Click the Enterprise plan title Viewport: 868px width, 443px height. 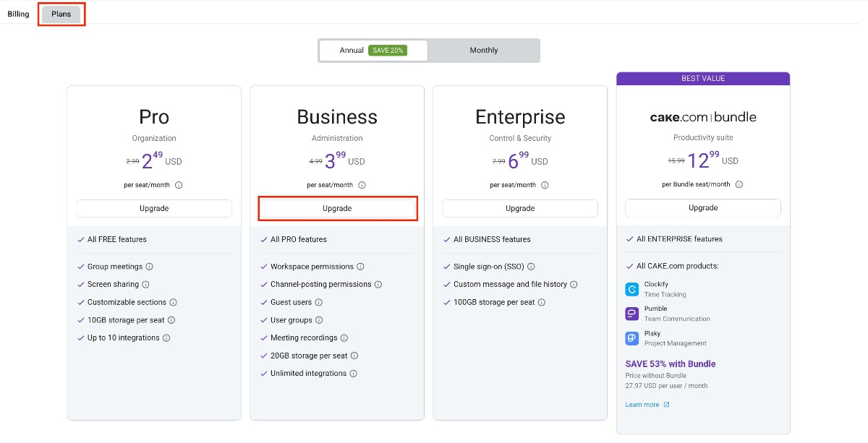coord(520,117)
